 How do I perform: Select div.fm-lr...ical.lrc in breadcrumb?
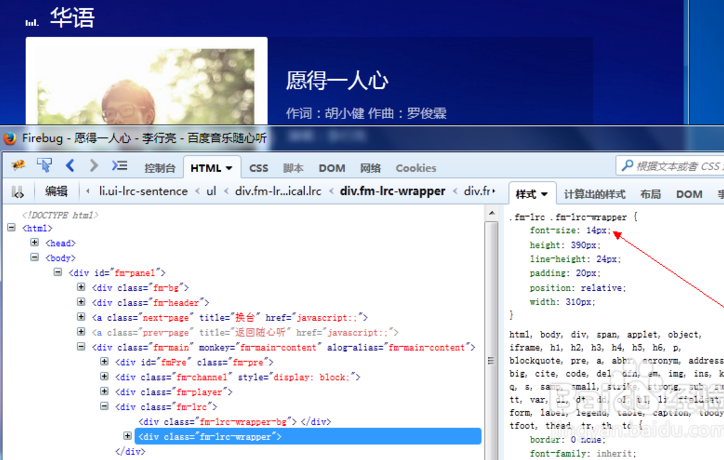coord(278,191)
